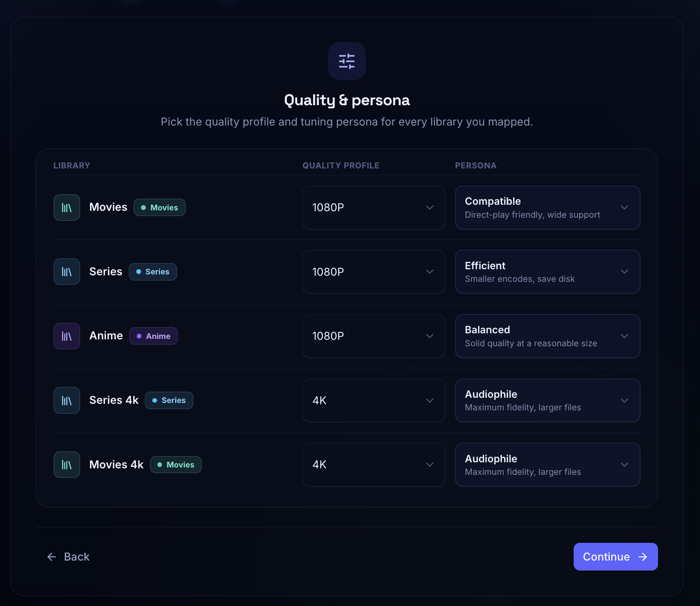Click the Movies 4k library icon

coord(67,464)
